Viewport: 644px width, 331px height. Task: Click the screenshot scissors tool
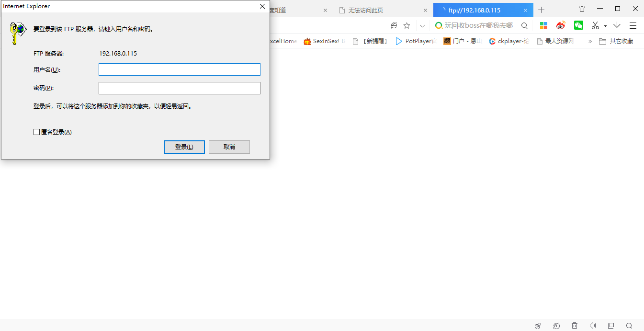595,25
